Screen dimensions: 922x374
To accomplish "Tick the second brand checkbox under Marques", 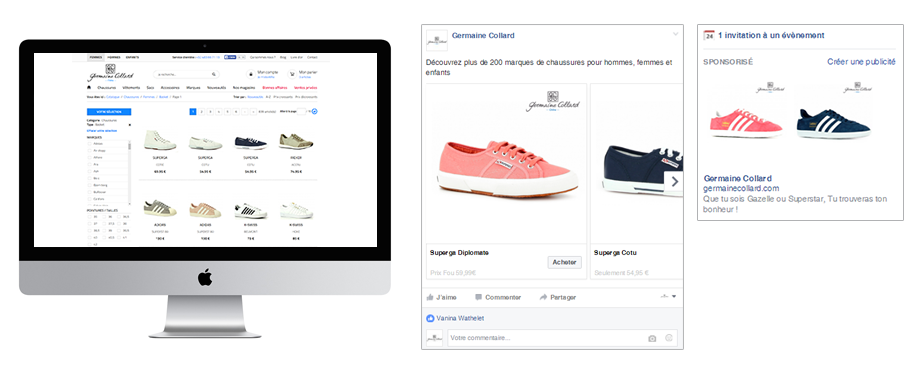I will (x=89, y=151).
